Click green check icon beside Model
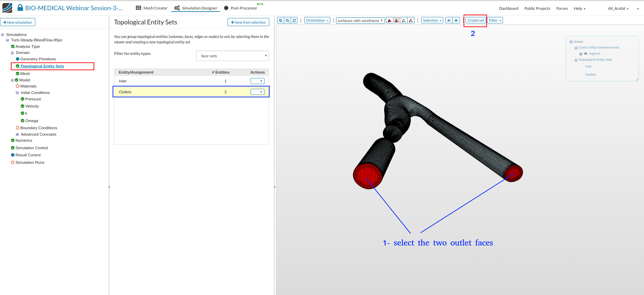This screenshot has height=295, width=644. [17, 80]
